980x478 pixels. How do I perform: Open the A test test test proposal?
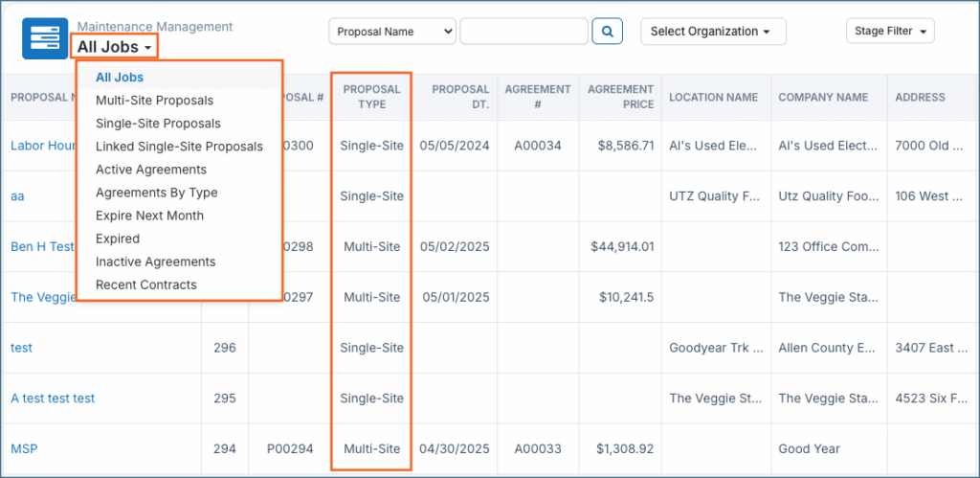[53, 398]
